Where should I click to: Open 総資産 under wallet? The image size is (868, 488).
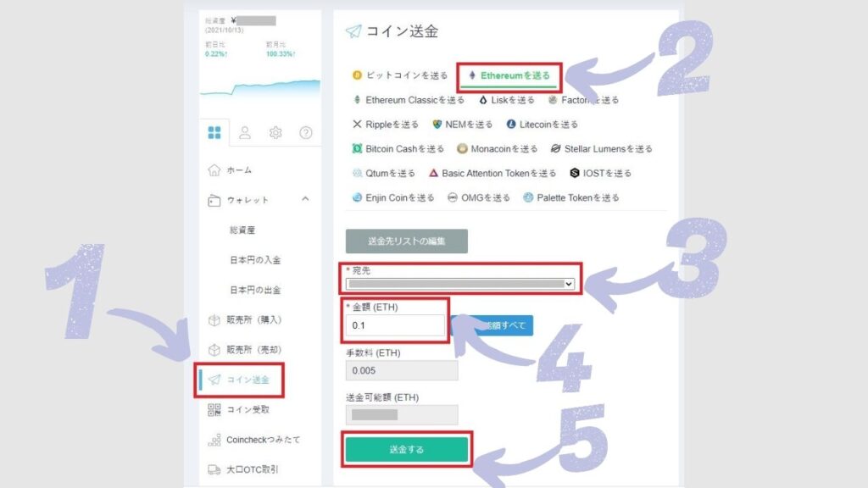[x=242, y=230]
